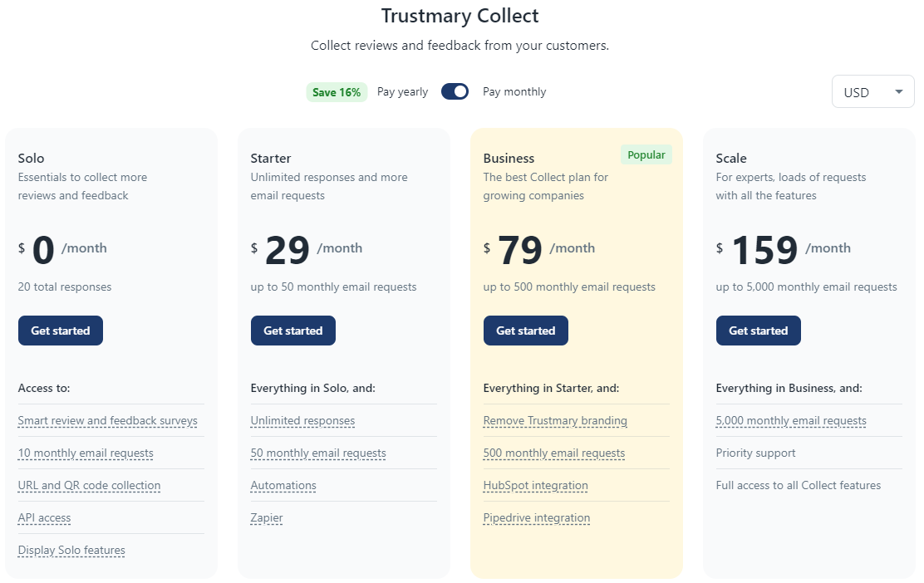
Task: Open Remove Trustmary branding feature
Action: [555, 421]
